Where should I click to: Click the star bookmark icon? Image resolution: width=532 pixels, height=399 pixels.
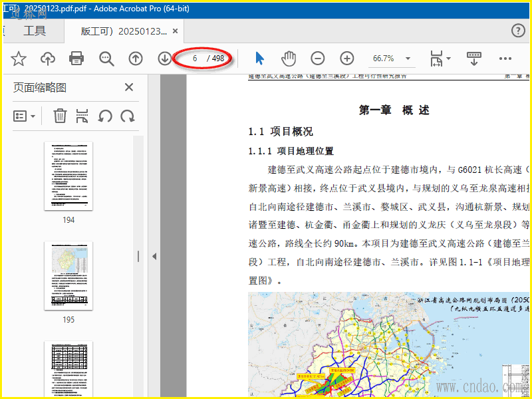[19, 59]
